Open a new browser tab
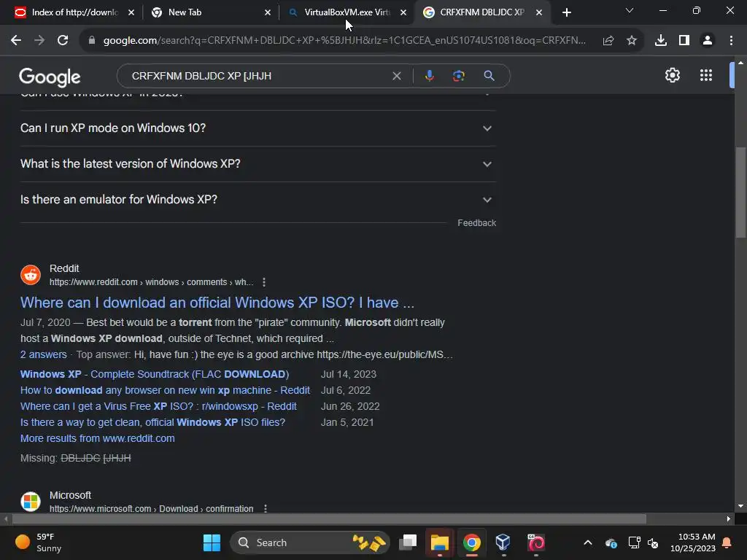Screen dimensions: 747x560 coord(566,12)
